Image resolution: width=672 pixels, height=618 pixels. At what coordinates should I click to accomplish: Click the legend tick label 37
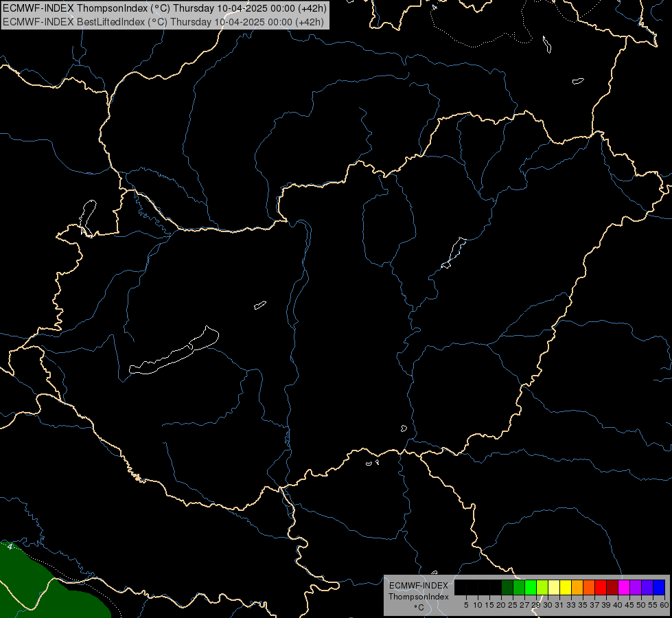point(595,605)
